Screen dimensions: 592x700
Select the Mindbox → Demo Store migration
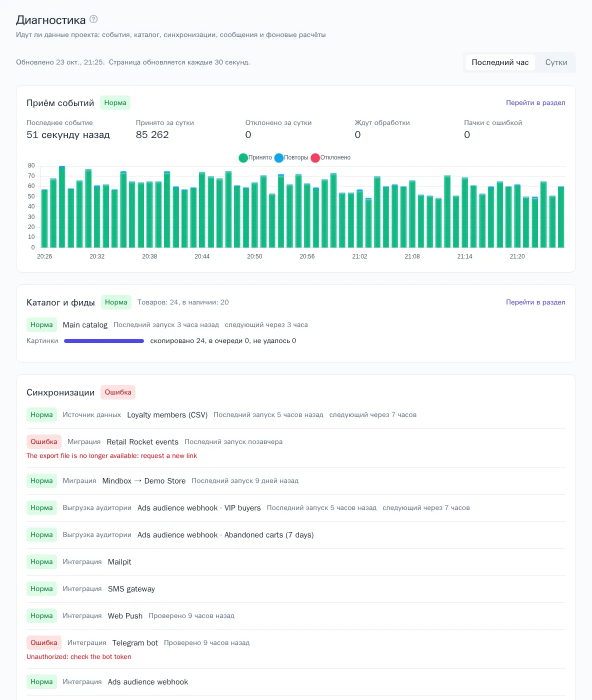click(144, 481)
